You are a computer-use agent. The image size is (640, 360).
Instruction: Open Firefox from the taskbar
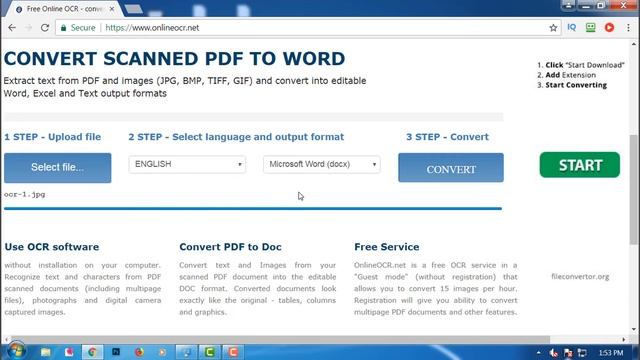pos(139,352)
